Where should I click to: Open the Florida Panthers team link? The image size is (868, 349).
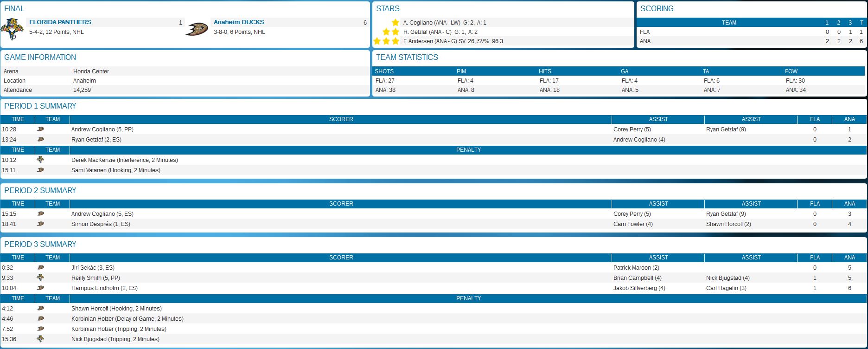60,22
